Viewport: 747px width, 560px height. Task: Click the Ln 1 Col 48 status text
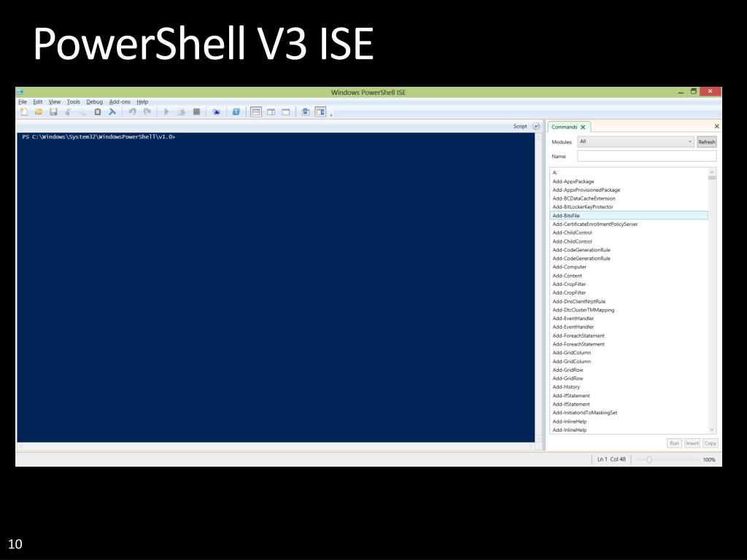(x=611, y=459)
